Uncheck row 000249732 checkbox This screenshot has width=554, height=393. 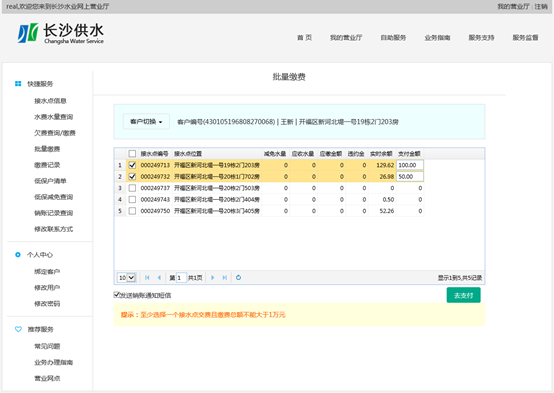click(x=132, y=176)
